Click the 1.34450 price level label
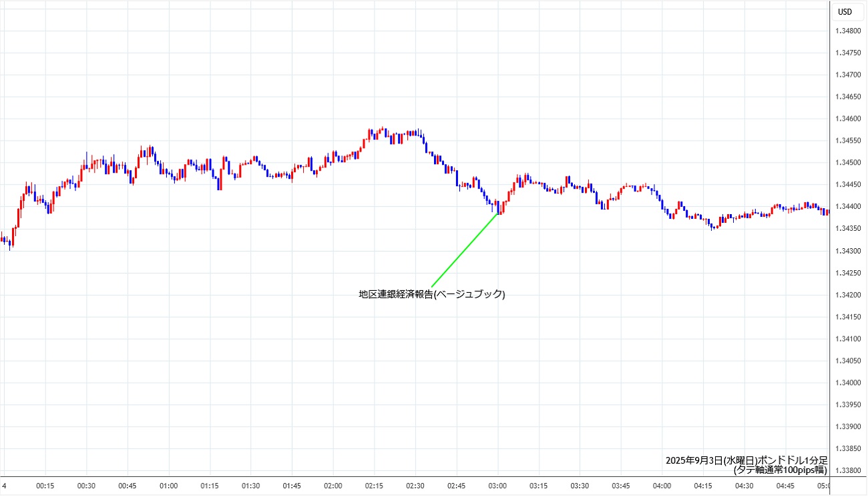Image resolution: width=868 pixels, height=497 pixels. 847,185
